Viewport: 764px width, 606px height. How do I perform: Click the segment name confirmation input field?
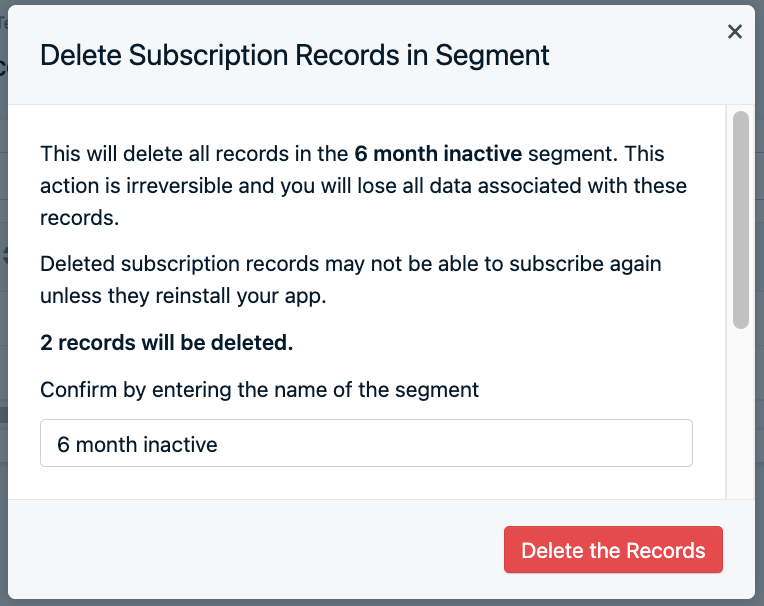pyautogui.click(x=366, y=443)
